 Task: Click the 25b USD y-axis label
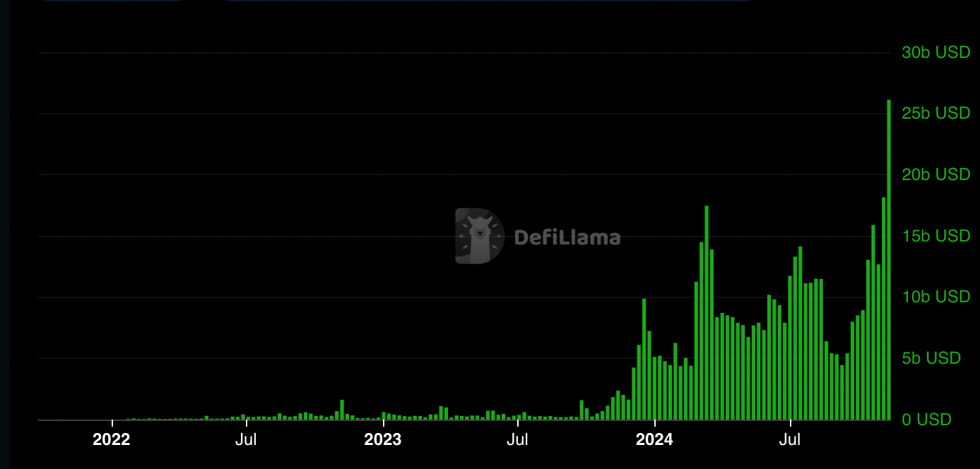tap(936, 113)
